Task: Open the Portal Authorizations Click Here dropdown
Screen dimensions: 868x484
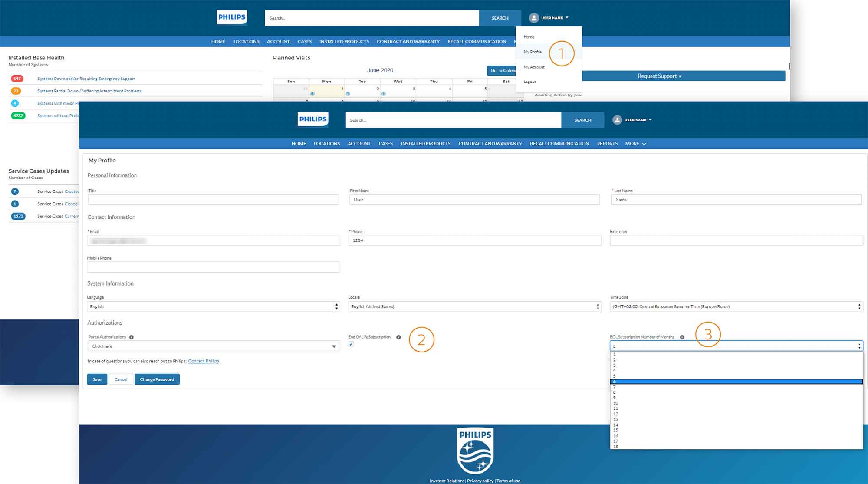Action: tap(213, 346)
